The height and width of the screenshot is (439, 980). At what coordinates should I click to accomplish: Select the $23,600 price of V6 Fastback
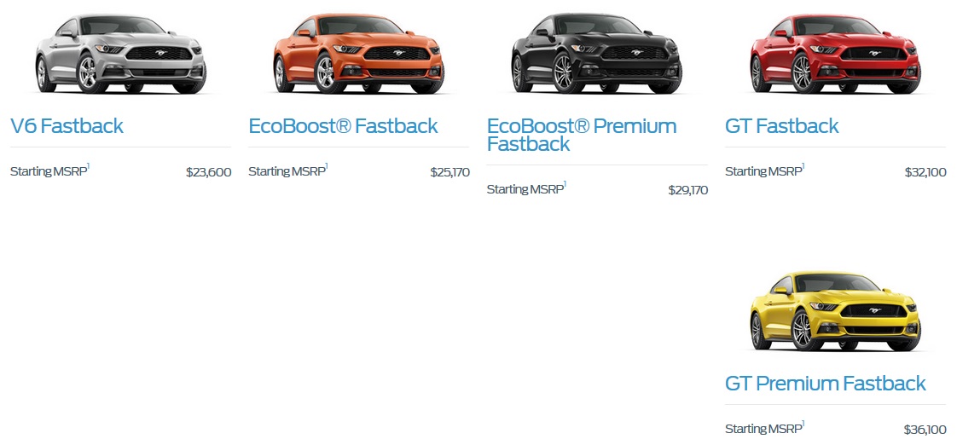pos(209,172)
